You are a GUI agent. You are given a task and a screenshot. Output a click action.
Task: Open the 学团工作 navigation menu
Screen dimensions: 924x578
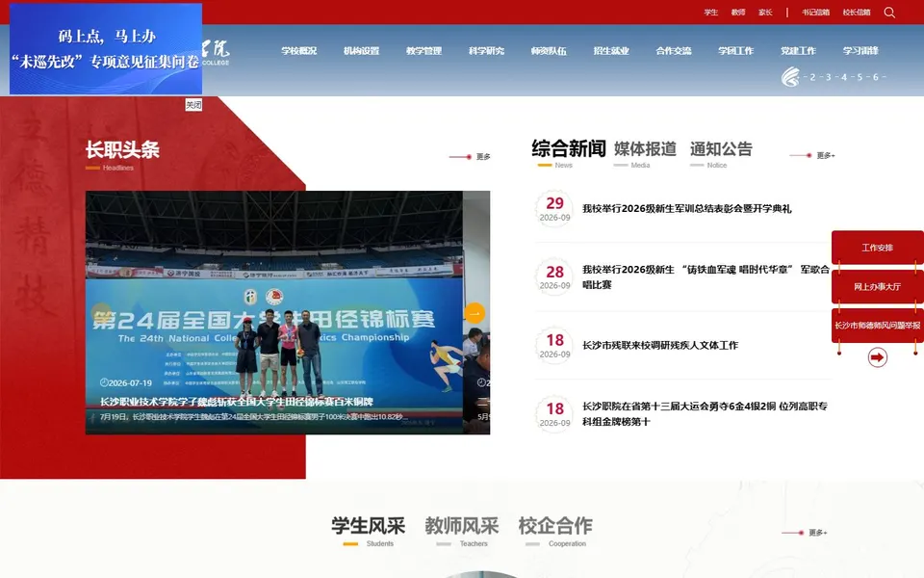click(x=735, y=51)
